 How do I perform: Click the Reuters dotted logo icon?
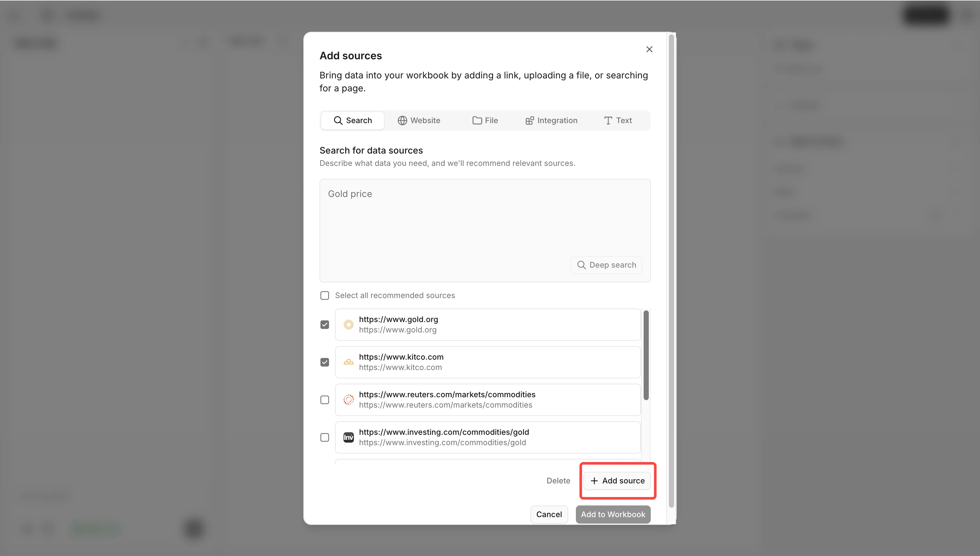click(348, 400)
